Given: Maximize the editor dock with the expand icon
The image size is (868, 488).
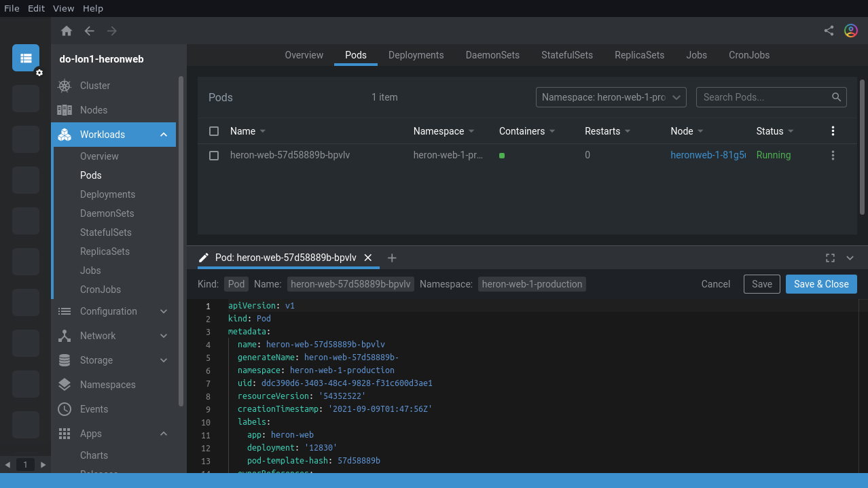Looking at the screenshot, I should (830, 258).
